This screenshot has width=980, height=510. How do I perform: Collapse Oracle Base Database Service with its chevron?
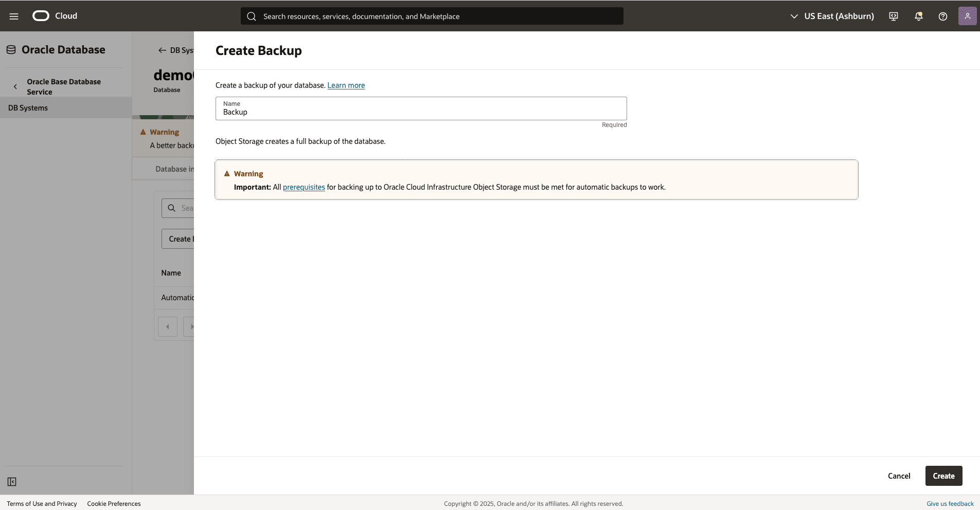pyautogui.click(x=15, y=86)
